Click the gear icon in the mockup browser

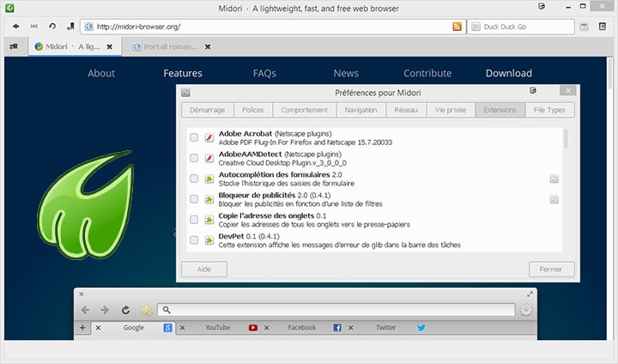coord(526,310)
